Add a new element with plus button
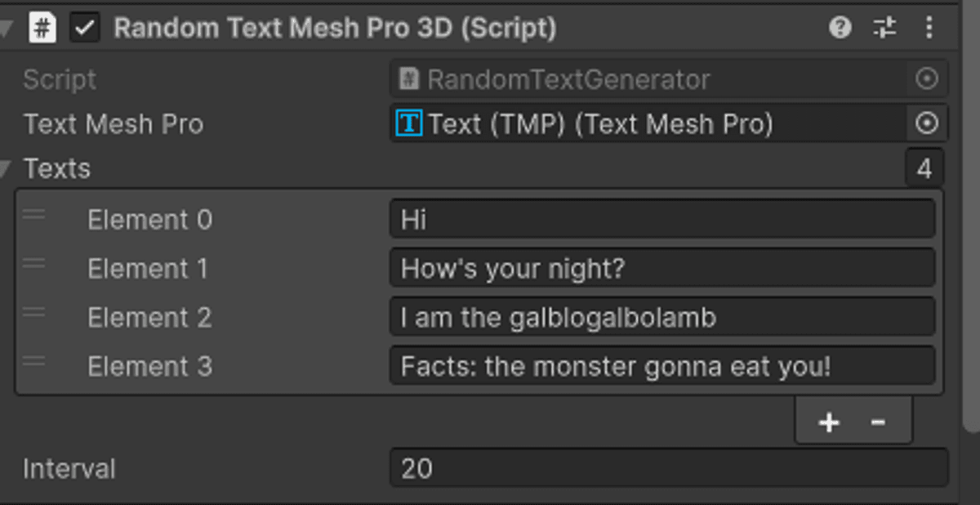Viewport: 980px width, 505px height. point(829,422)
